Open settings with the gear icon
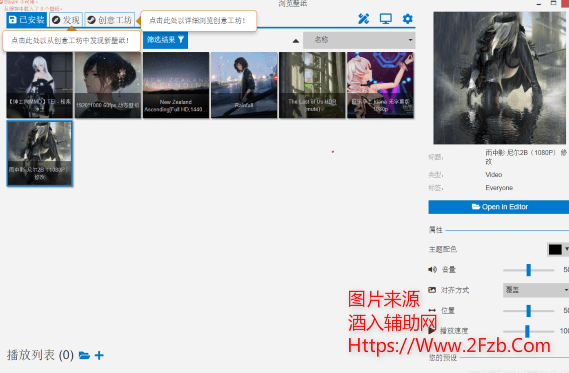569x373 pixels. click(408, 19)
